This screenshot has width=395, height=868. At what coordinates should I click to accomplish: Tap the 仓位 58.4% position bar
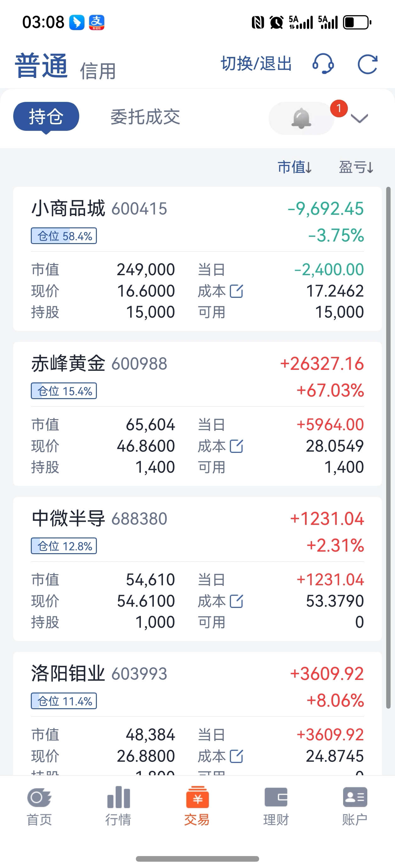click(x=64, y=236)
